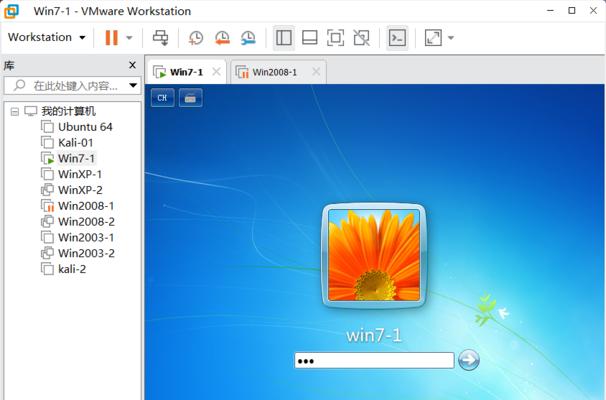Select the Win2008-2 virtual machine
This screenshot has height=400, width=606.
click(x=87, y=222)
